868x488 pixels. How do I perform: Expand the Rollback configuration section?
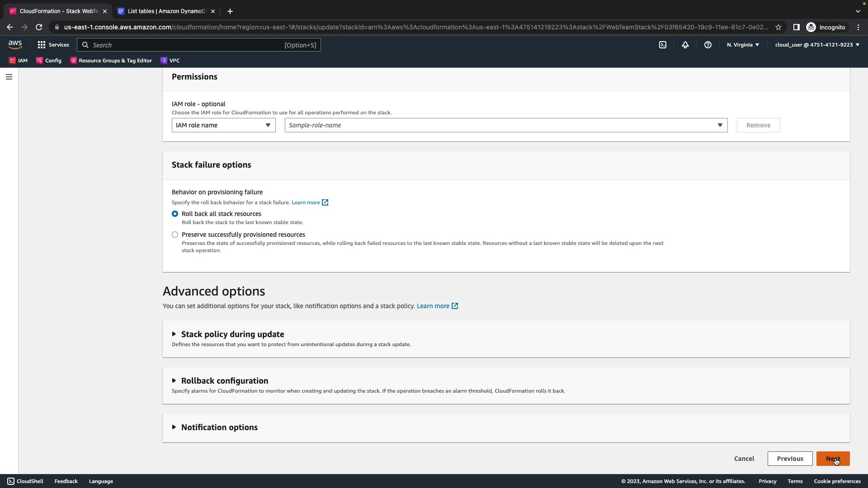tap(224, 381)
